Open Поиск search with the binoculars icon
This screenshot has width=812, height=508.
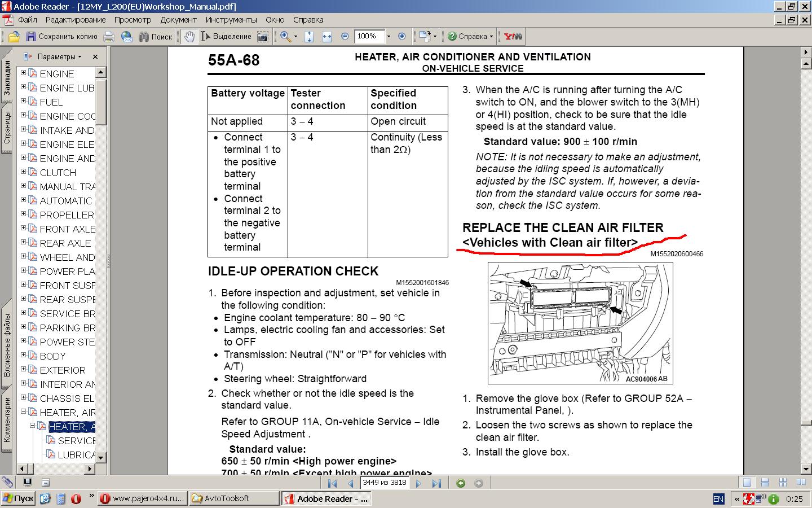click(155, 37)
